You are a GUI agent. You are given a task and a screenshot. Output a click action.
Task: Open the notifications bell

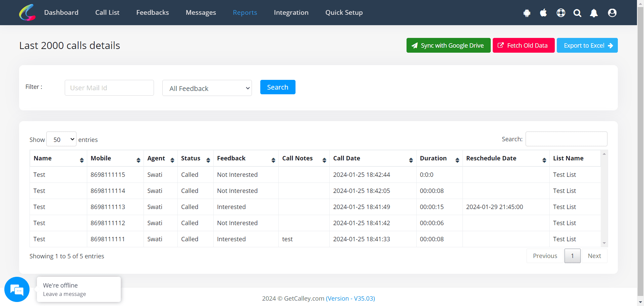point(594,13)
